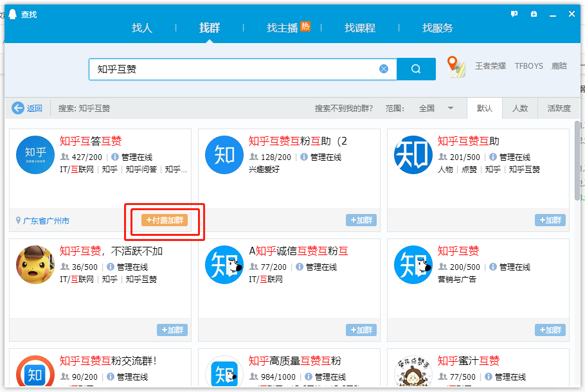The height and width of the screenshot is (392, 585).
Task: Click info icon beside 200/500 管理在线
Action: tap(493, 267)
